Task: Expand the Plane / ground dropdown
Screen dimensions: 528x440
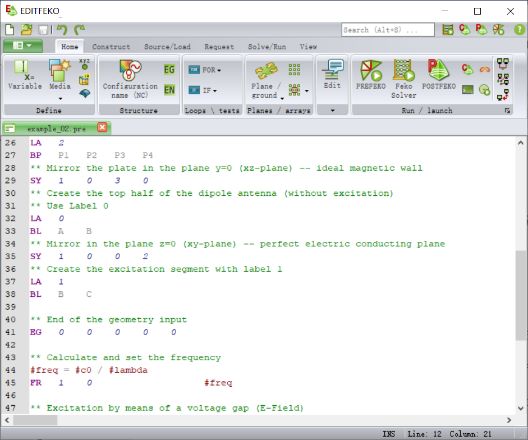Action: (x=282, y=98)
